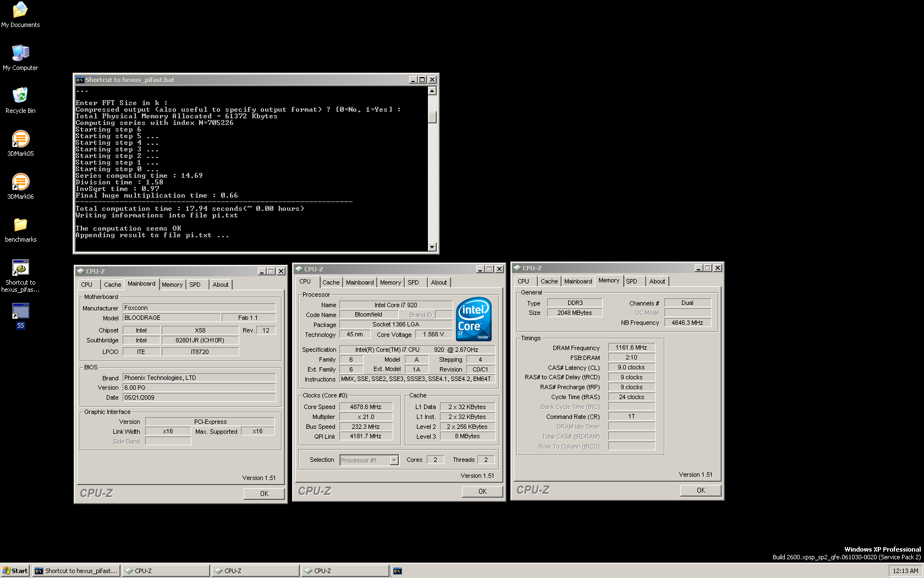Open SPD tab in Mainboard window
924x578 pixels.
(195, 285)
